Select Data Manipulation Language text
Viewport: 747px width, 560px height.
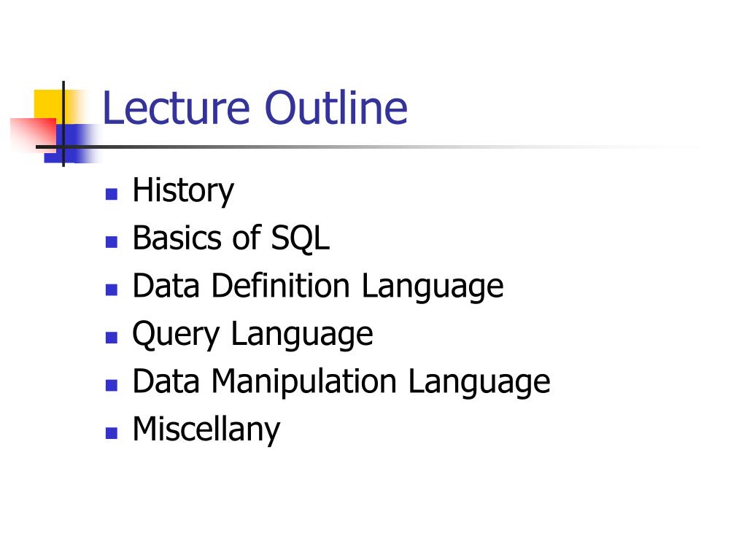pos(341,381)
